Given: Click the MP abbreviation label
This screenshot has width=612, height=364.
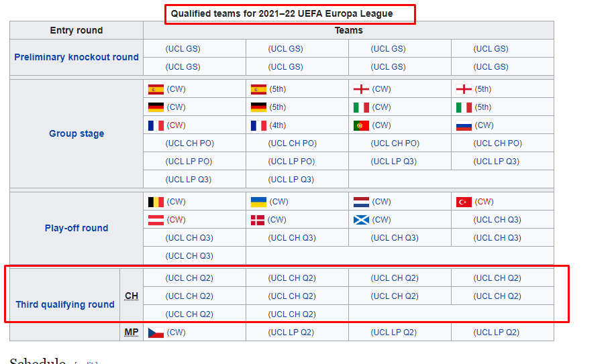Looking at the screenshot, I should (x=132, y=332).
